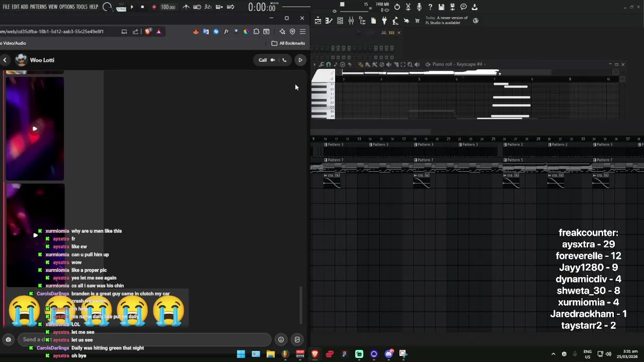Toggle the loop recording icon
This screenshot has width=644, height=362.
point(230,7)
